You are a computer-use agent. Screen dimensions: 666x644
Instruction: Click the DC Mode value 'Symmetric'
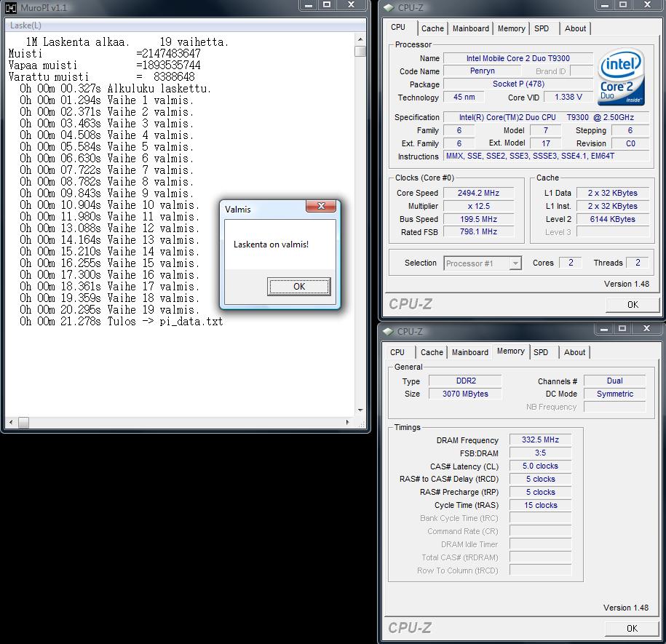614,394
